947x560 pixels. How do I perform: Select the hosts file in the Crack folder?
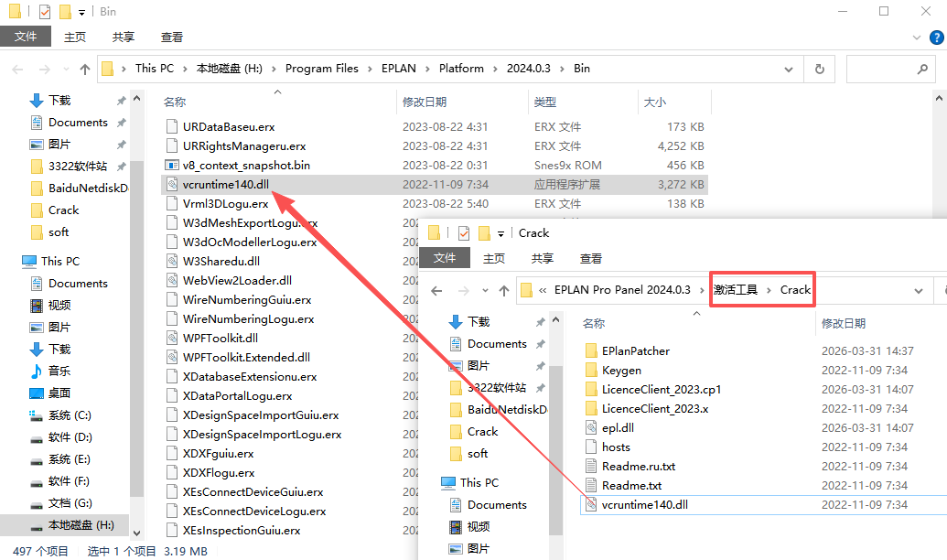coord(616,447)
